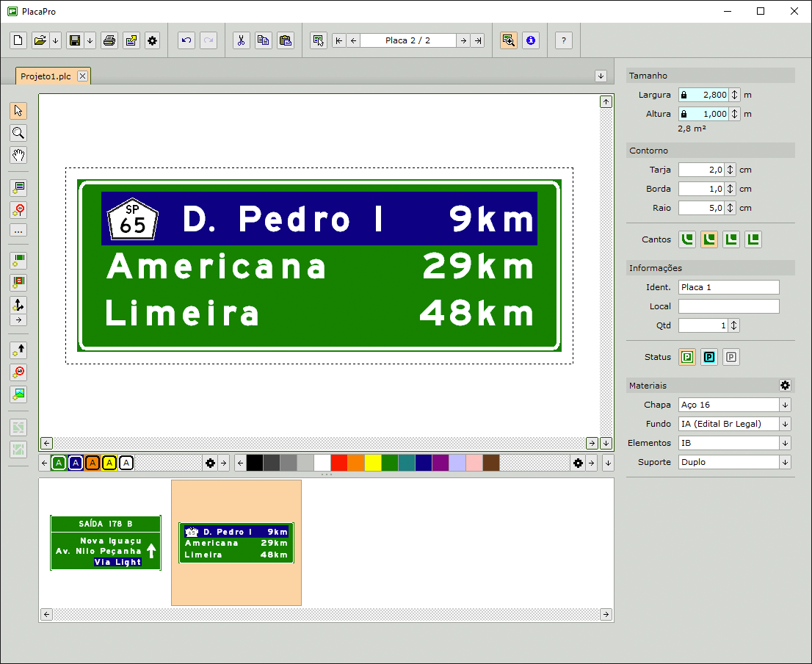
Task: Select the cyan Status P option
Action: coord(709,358)
